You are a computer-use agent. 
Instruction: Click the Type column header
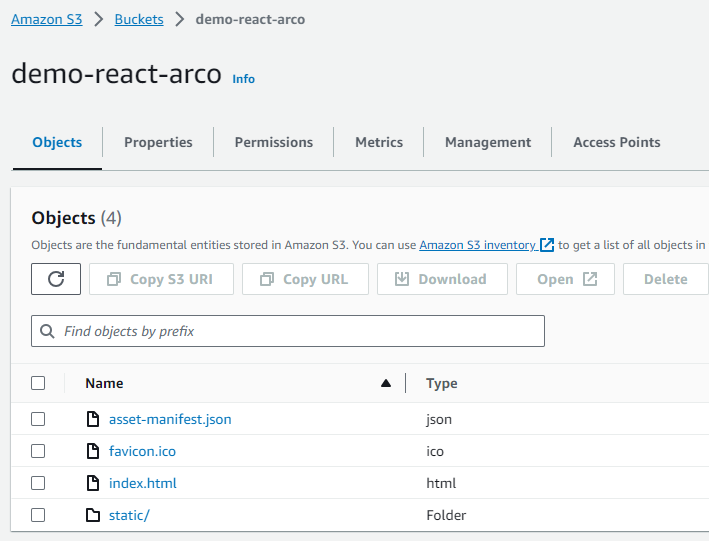[x=442, y=384]
